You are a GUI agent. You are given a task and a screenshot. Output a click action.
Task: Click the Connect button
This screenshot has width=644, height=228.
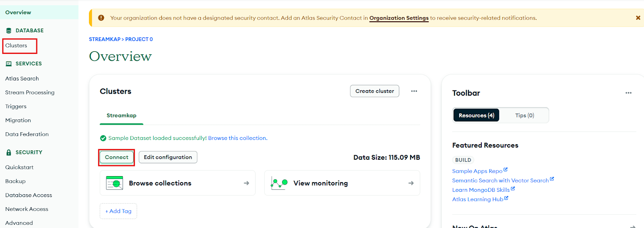tap(117, 157)
